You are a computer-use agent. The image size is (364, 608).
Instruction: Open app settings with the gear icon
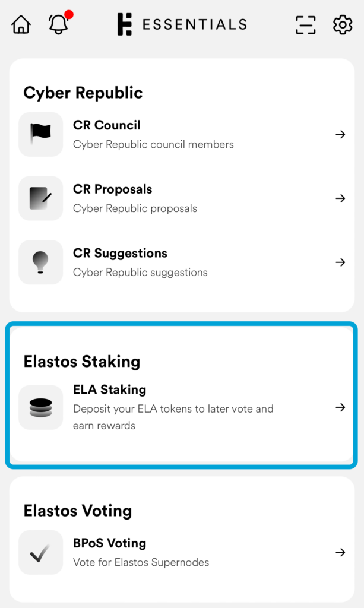[x=343, y=25]
